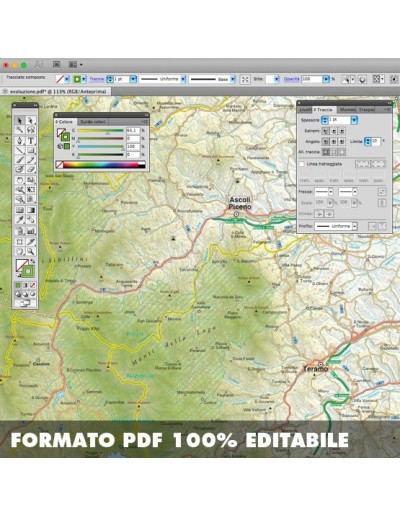
Task: Open the second Frecce arrowhead dropdown
Action: (355, 192)
